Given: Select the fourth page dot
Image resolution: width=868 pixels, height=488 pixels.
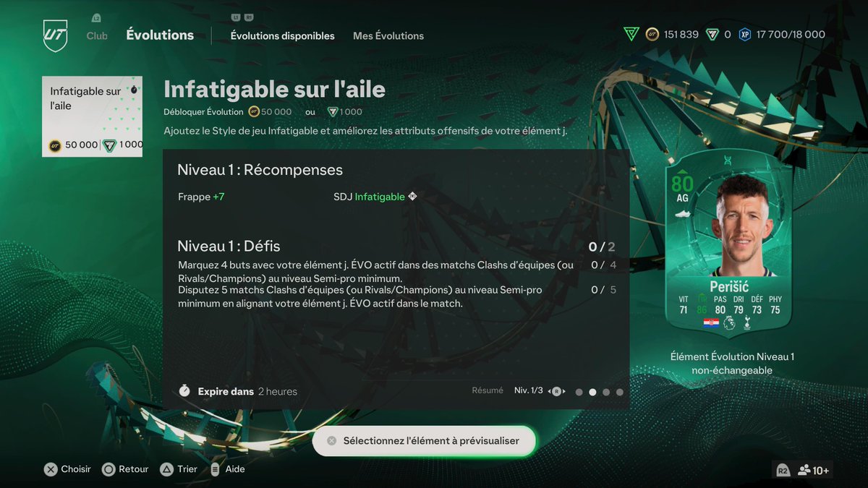Looking at the screenshot, I should (x=620, y=392).
